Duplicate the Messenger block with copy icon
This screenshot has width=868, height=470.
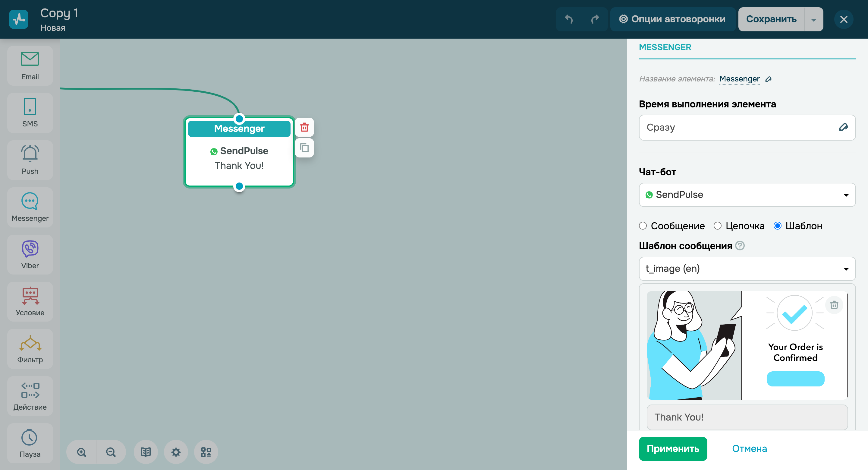click(x=304, y=148)
